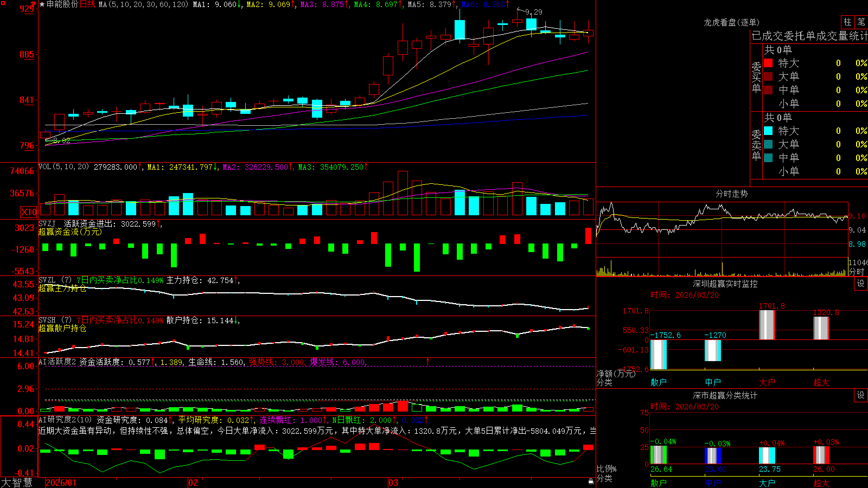Click the 深市超赢分类统计 panel title
Viewport: 868px width, 488px height.
point(725,395)
